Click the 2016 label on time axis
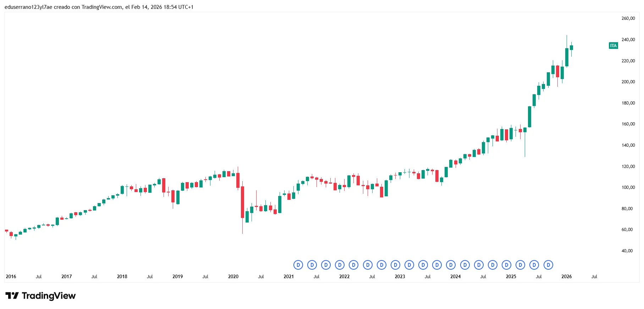This screenshot has width=644, height=309. click(11, 277)
